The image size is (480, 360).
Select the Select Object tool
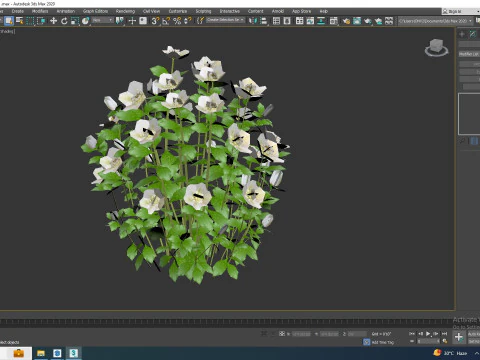click(x=9, y=21)
